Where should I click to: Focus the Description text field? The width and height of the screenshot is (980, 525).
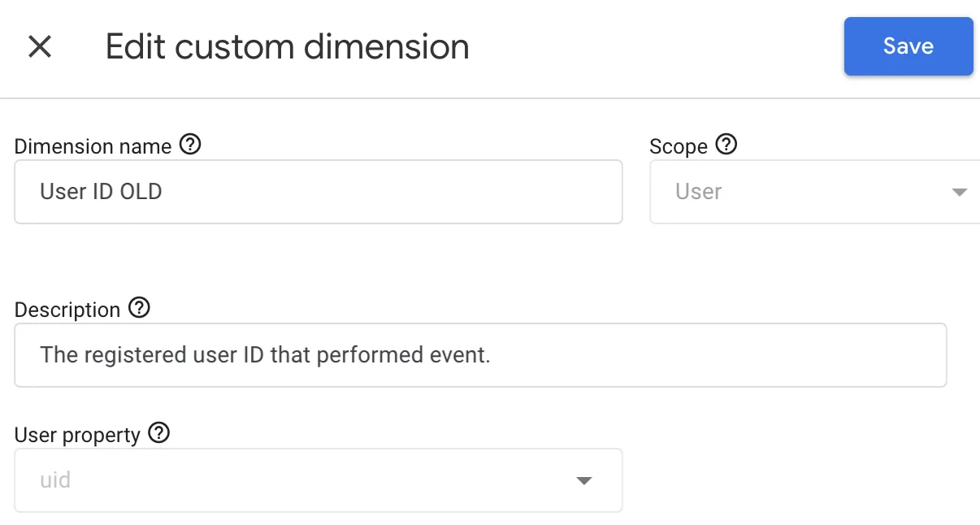[x=479, y=355]
